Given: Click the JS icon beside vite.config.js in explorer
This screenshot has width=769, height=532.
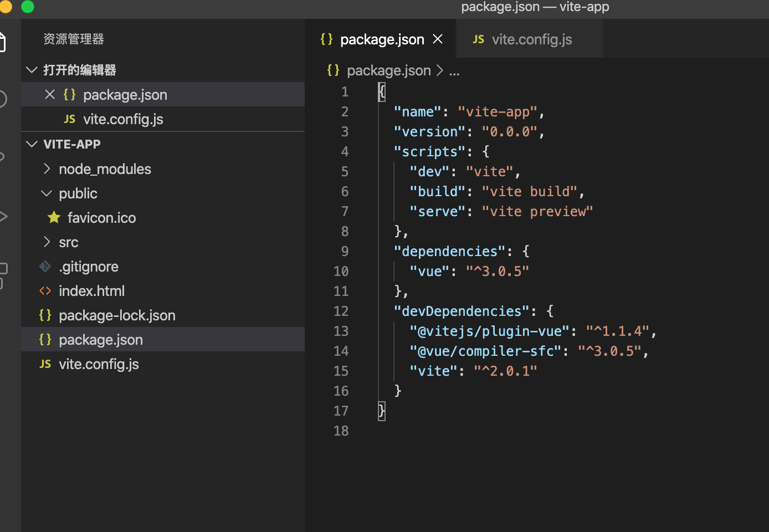Looking at the screenshot, I should point(45,364).
